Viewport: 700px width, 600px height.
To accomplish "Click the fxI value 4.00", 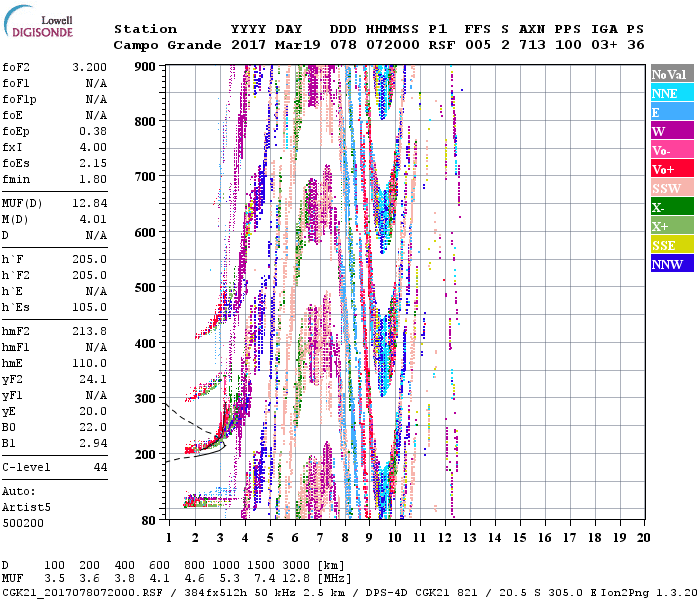I will click(93, 147).
